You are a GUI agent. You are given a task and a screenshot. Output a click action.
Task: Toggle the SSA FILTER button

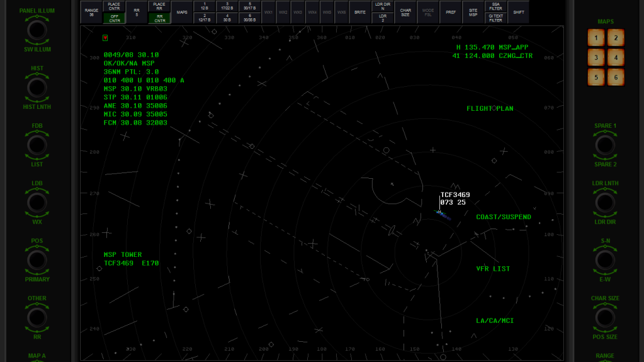[x=495, y=6]
